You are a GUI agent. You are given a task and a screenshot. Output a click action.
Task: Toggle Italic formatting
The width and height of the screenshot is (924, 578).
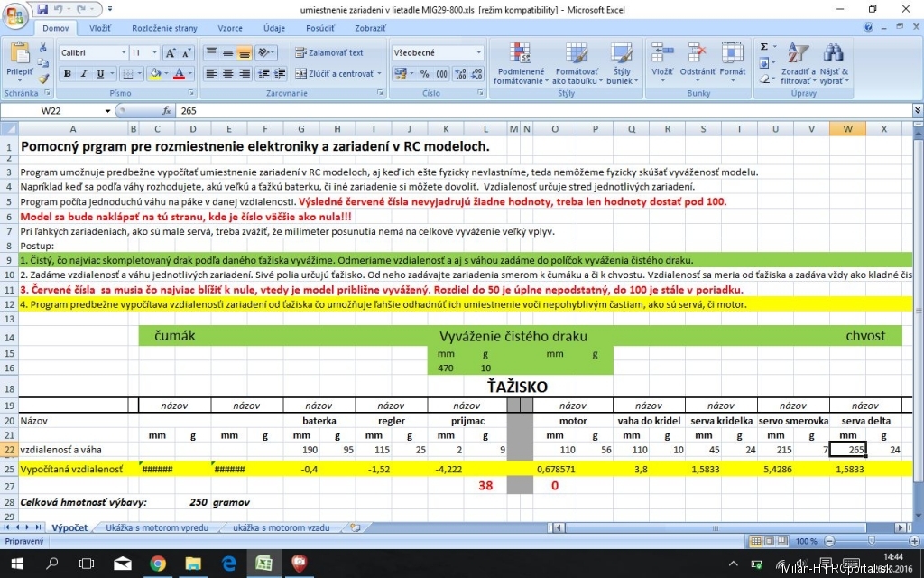tap(84, 74)
